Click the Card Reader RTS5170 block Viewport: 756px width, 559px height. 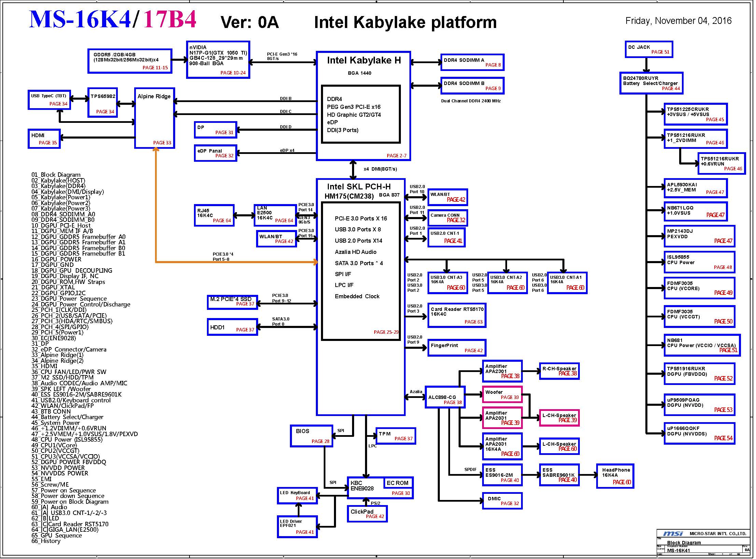click(457, 315)
